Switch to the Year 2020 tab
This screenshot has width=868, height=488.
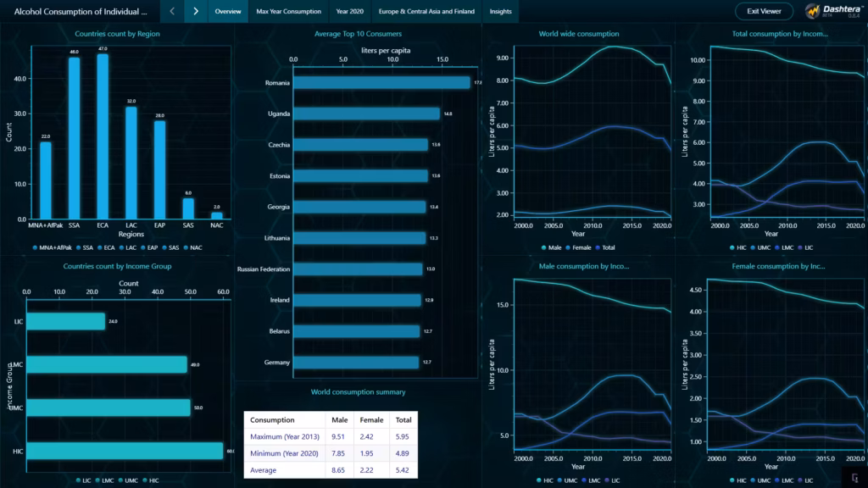(349, 12)
